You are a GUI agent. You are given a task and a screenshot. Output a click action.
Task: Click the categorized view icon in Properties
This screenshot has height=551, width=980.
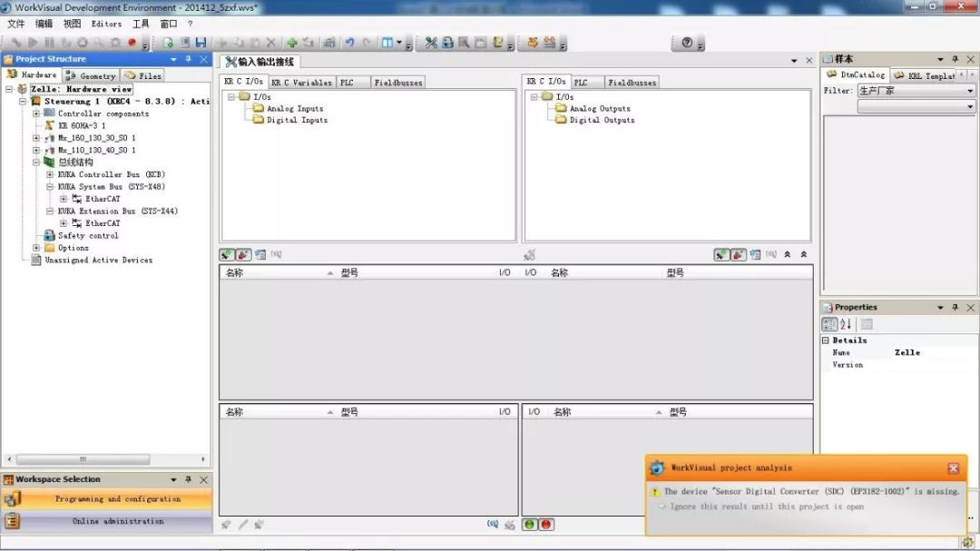pos(829,324)
